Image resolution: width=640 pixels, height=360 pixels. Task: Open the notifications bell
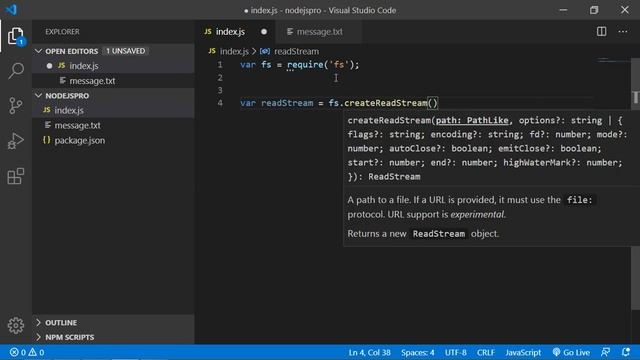(x=626, y=352)
